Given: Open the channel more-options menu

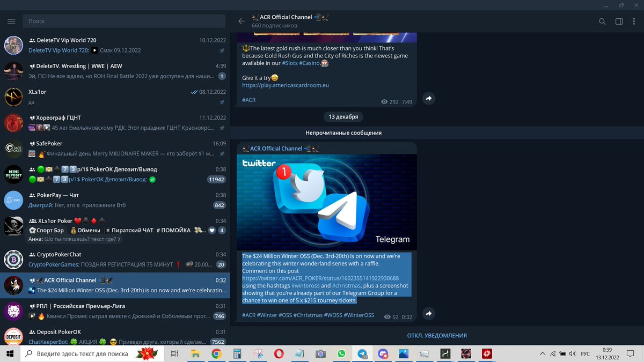Looking at the screenshot, I should point(634,21).
